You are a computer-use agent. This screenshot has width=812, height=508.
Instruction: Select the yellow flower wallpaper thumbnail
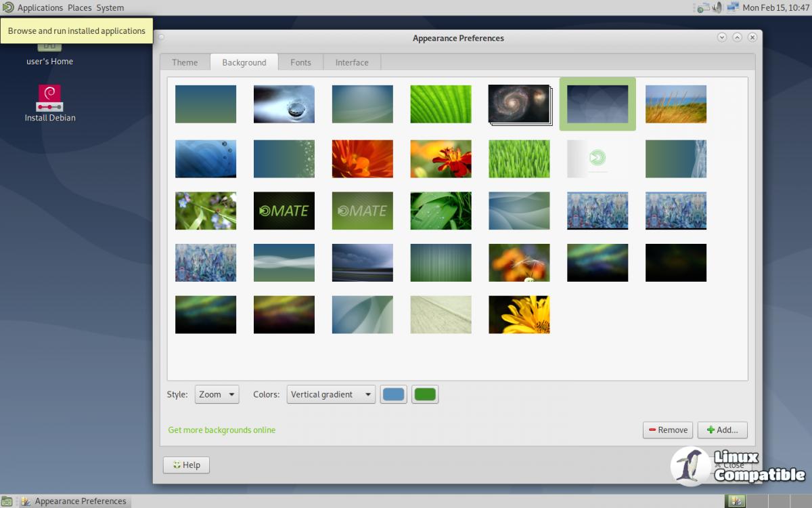519,314
